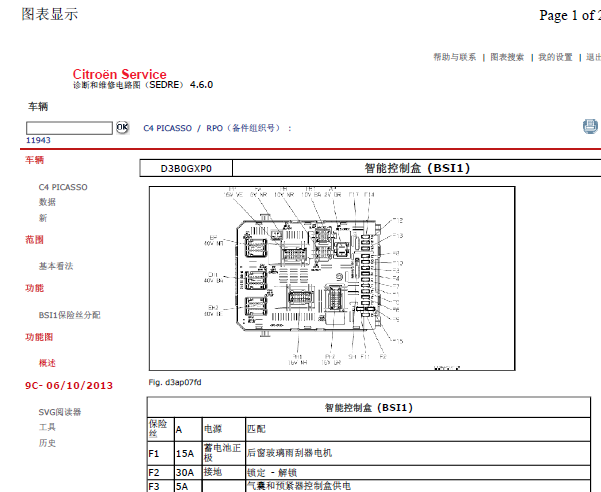Click the 匹配 column header
Viewport: 601px width, 492px height.
coord(418,430)
